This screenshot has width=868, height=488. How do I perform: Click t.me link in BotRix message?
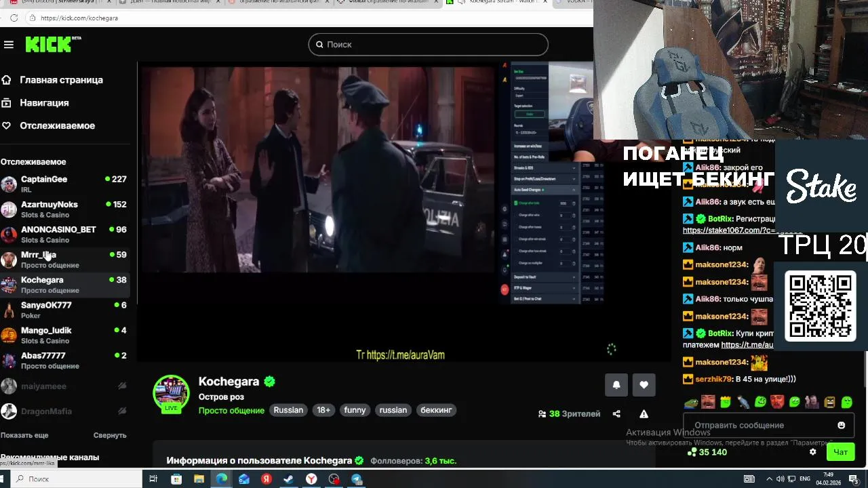tap(747, 345)
